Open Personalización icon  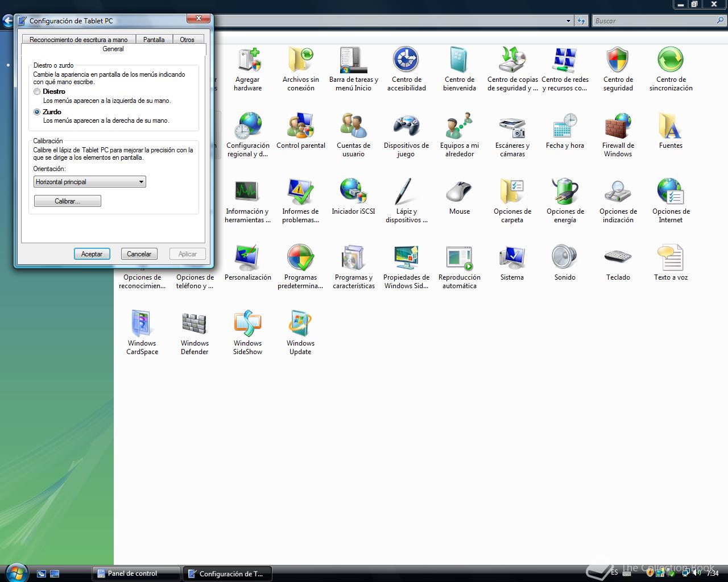click(248, 258)
